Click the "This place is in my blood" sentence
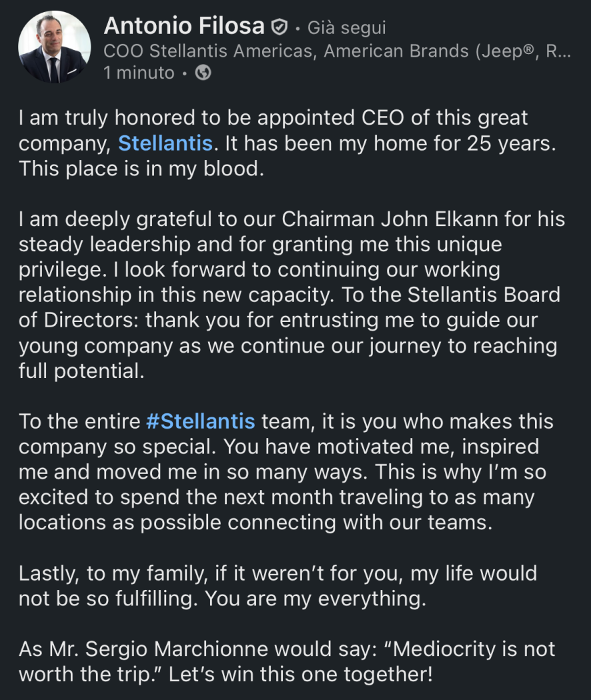Screen dimensions: 591x700 click(142, 168)
